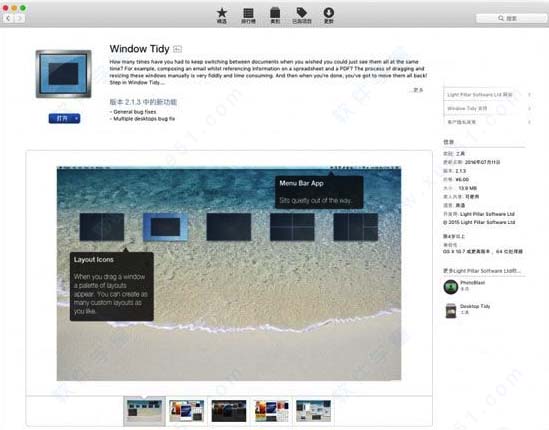Click the Window Tidy title text
Viewport: 549px width, 430px height.
(x=139, y=49)
